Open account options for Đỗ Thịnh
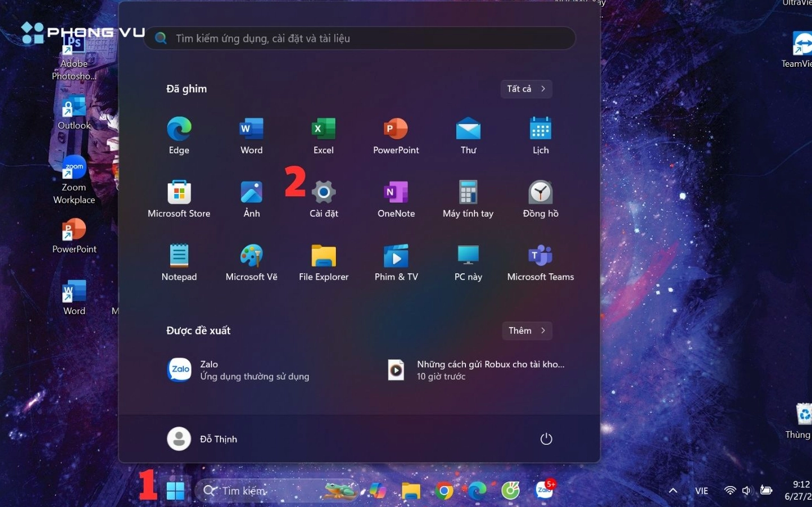 coord(202,439)
